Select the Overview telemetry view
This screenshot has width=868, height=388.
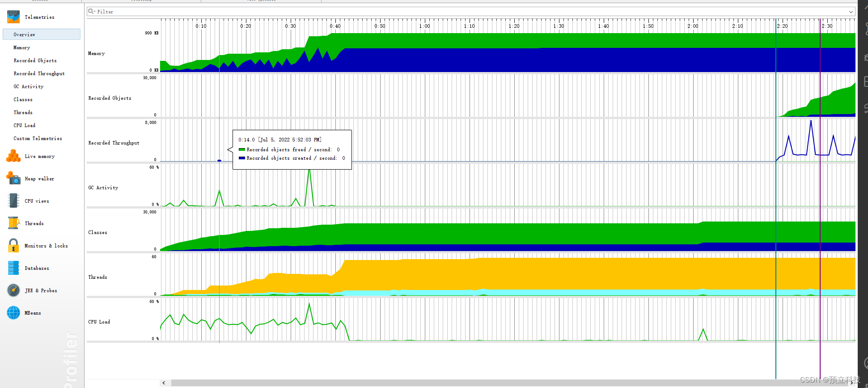[42, 34]
